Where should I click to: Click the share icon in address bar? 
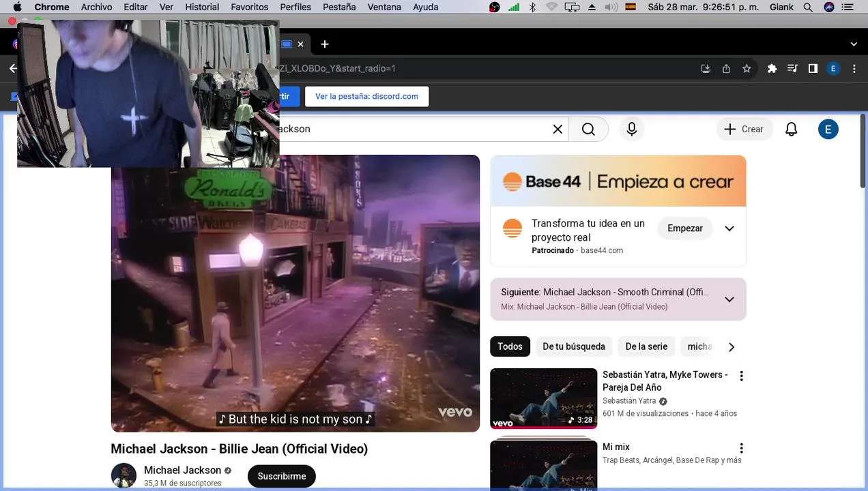coord(726,68)
